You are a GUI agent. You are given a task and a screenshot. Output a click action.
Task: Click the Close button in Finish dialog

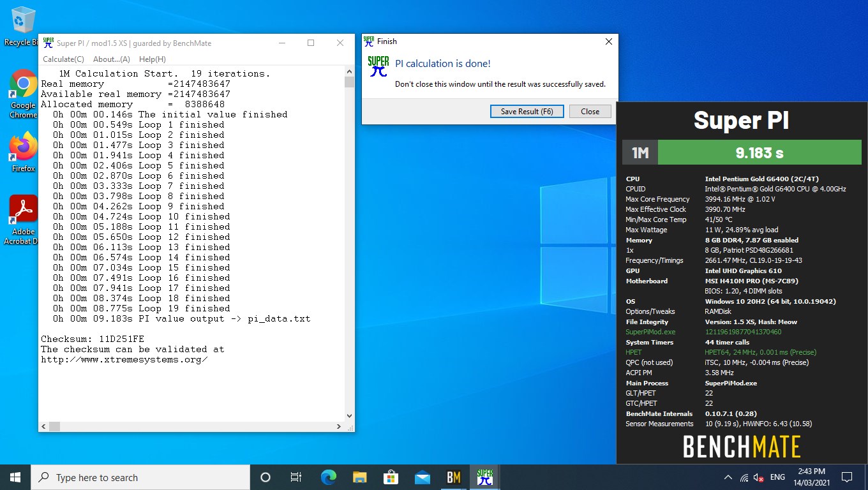pyautogui.click(x=590, y=112)
